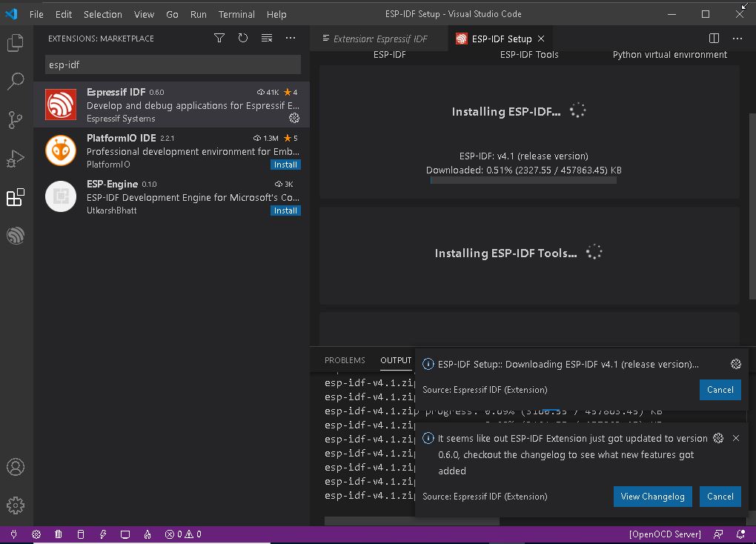756x544 pixels.
Task: Open Extensions views and more actions menu
Action: click(x=291, y=38)
